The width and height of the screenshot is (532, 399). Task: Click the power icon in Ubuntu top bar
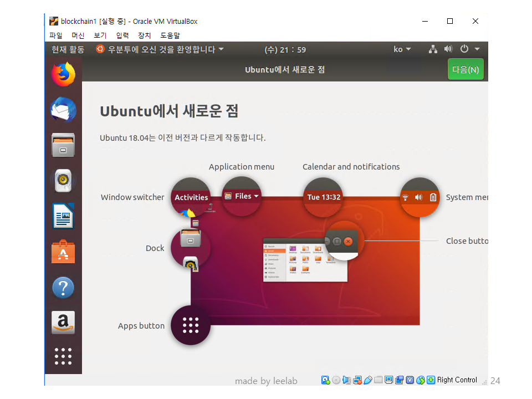pyautogui.click(x=464, y=49)
